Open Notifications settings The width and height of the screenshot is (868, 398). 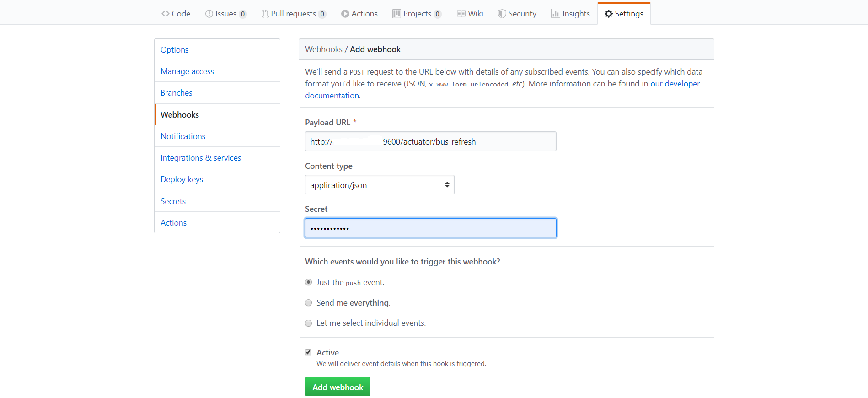[217, 136]
